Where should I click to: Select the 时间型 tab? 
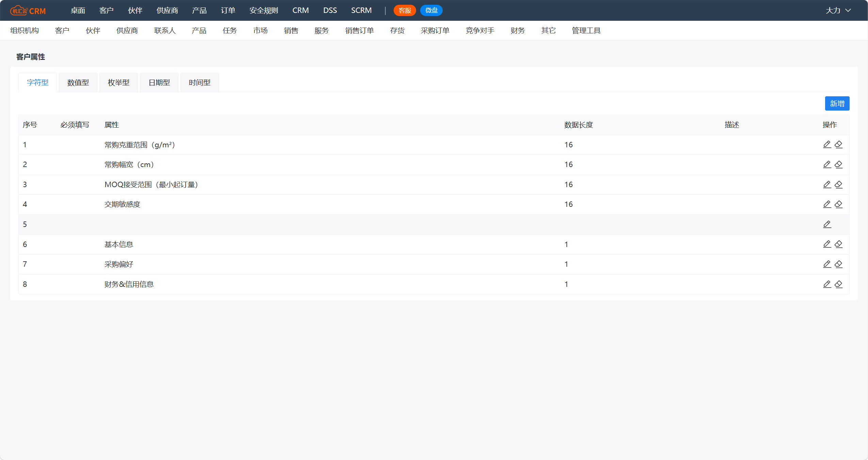point(200,82)
